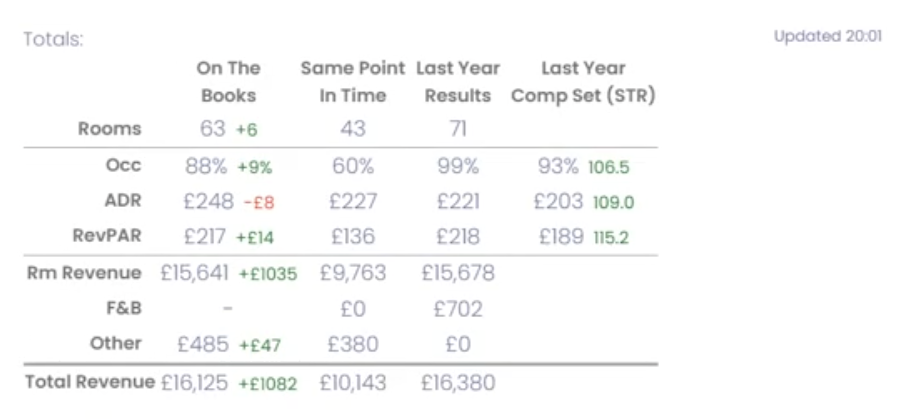
Task: Select the £16,125 total revenue figure
Action: click(194, 382)
